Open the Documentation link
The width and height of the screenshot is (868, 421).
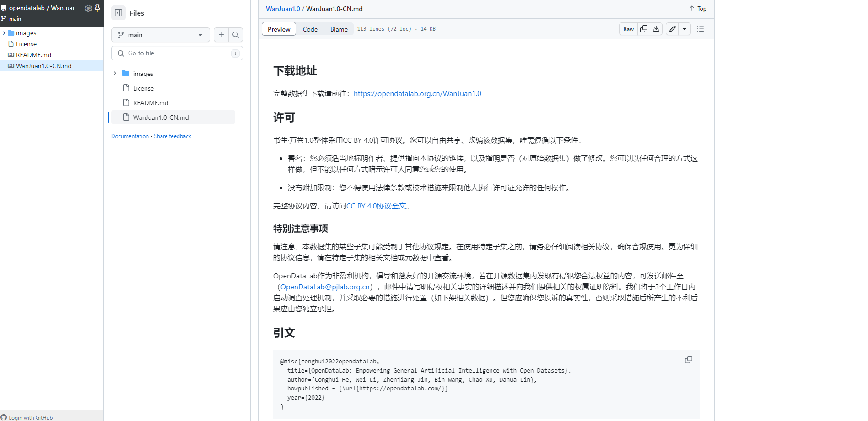click(x=130, y=136)
